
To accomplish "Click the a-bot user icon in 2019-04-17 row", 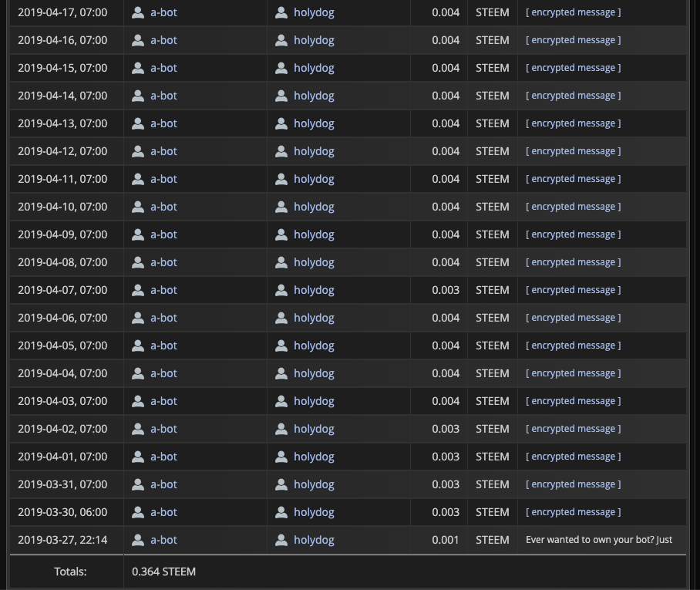I will pos(138,12).
